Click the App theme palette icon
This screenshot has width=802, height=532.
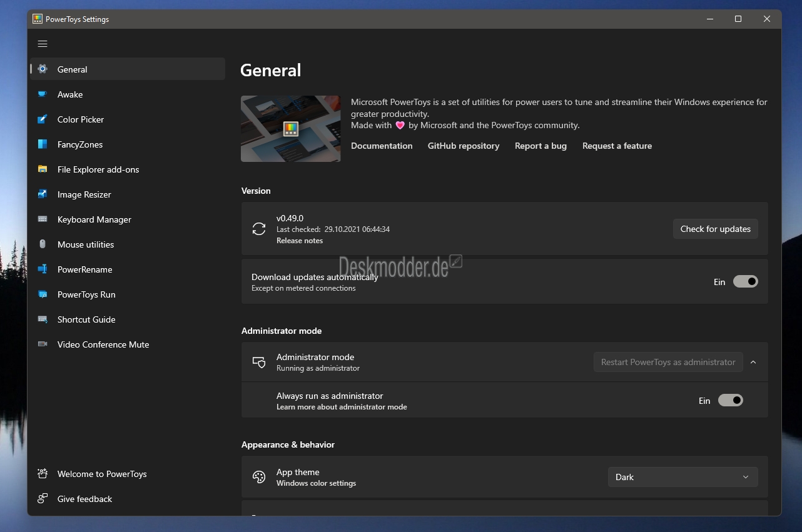pos(259,477)
